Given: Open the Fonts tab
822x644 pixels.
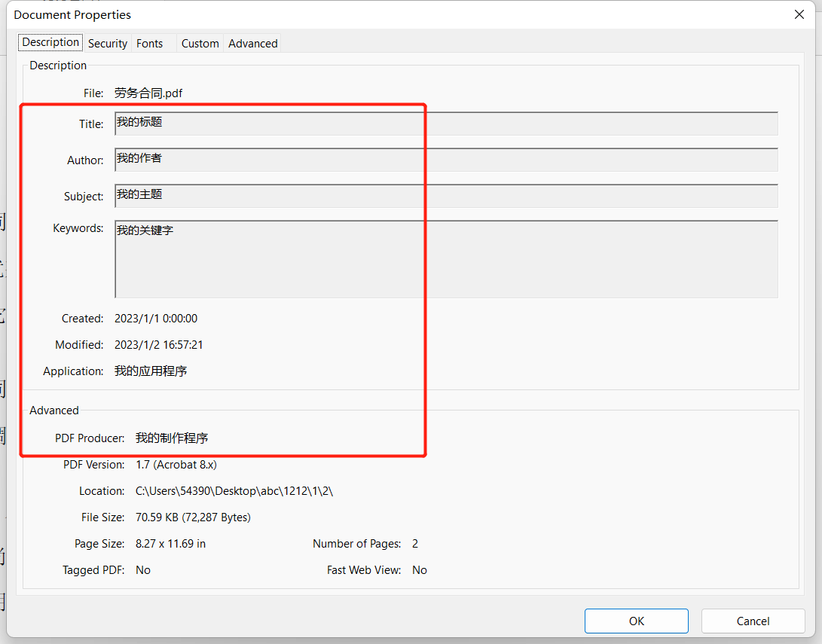Looking at the screenshot, I should [x=149, y=44].
